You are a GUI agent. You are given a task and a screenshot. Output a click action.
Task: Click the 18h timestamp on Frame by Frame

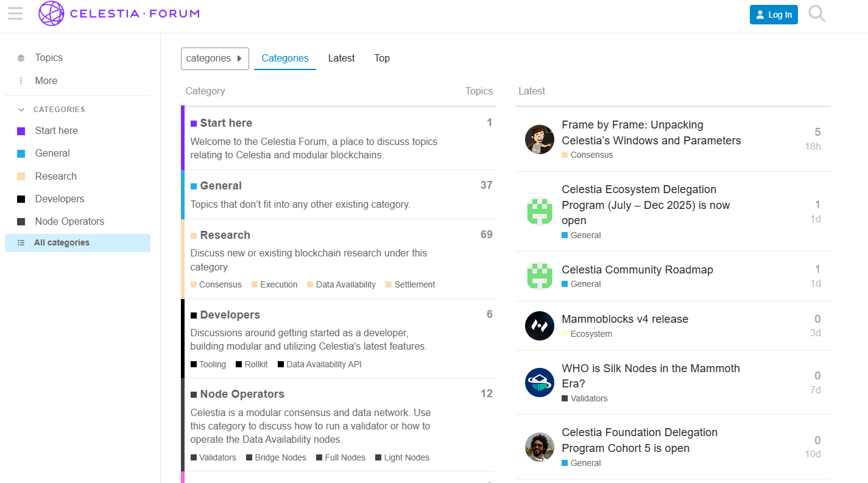(813, 146)
